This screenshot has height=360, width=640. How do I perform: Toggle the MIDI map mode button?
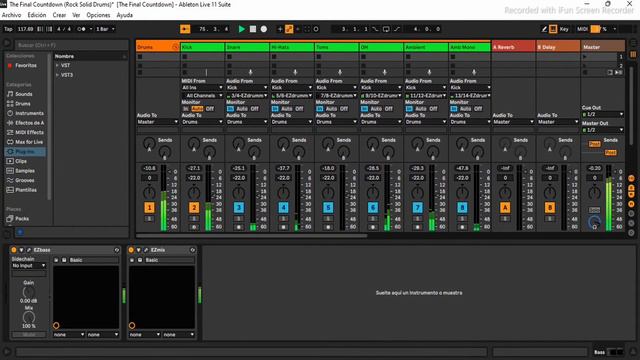(582, 29)
